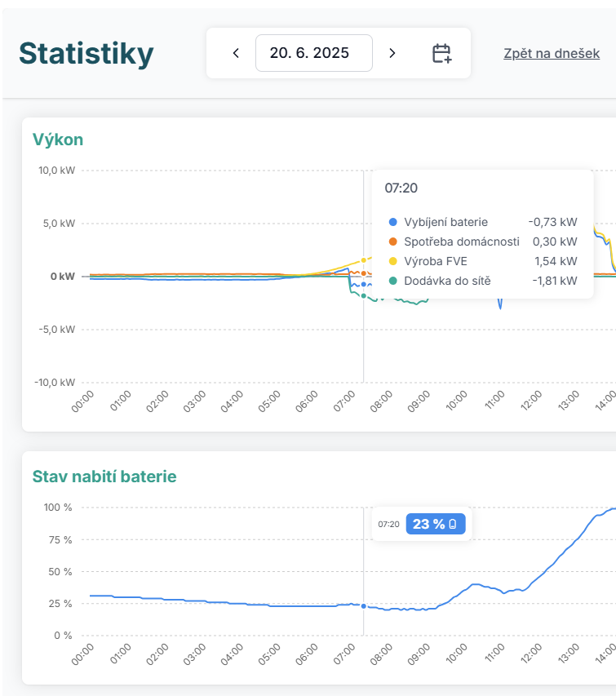Click the 'Spotřeba domácnosti' label
616x696 pixels.
(462, 242)
